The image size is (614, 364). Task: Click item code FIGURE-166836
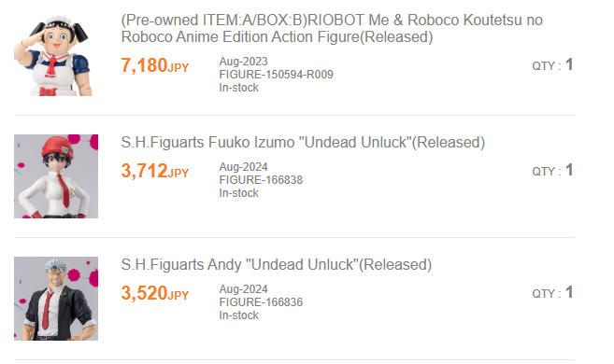pyautogui.click(x=261, y=302)
